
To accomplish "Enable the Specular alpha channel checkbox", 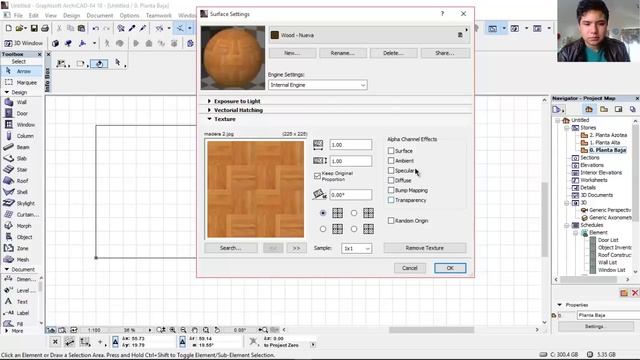I will pos(391,170).
